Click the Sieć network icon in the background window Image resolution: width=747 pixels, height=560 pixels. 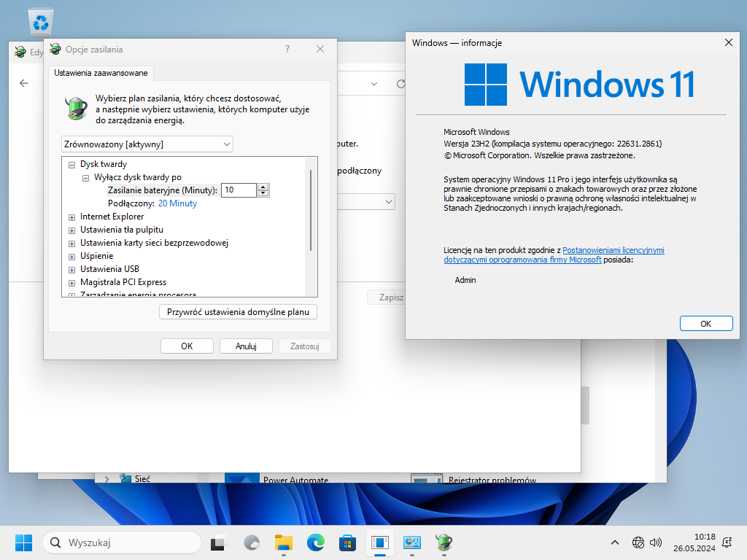tap(125, 478)
